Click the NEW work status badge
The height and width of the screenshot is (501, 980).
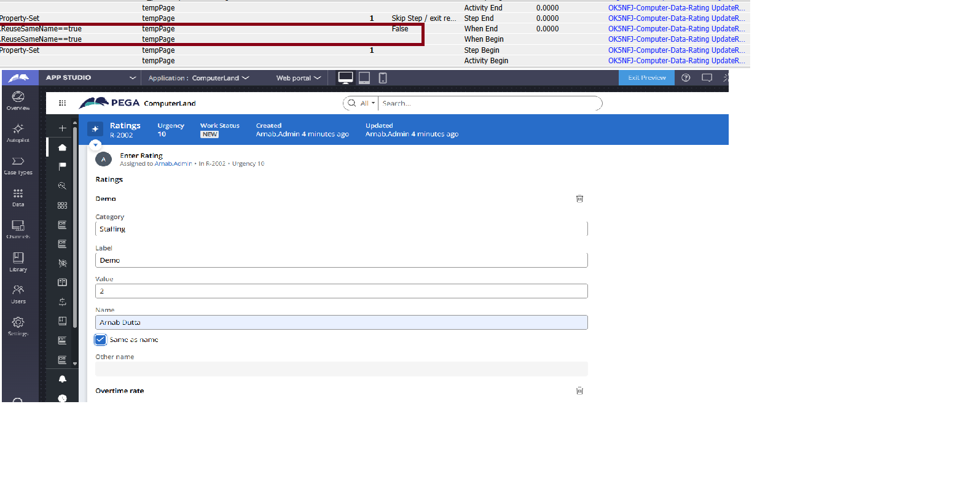click(x=210, y=134)
